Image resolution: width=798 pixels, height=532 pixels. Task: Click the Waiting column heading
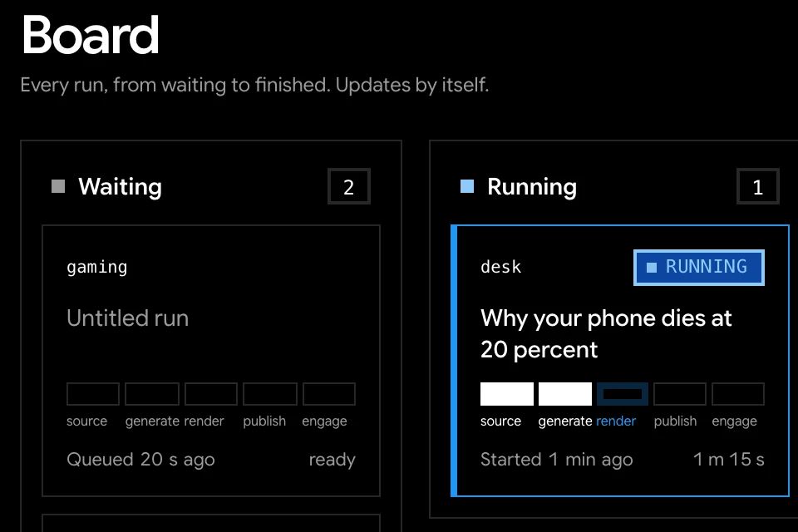[x=120, y=187]
